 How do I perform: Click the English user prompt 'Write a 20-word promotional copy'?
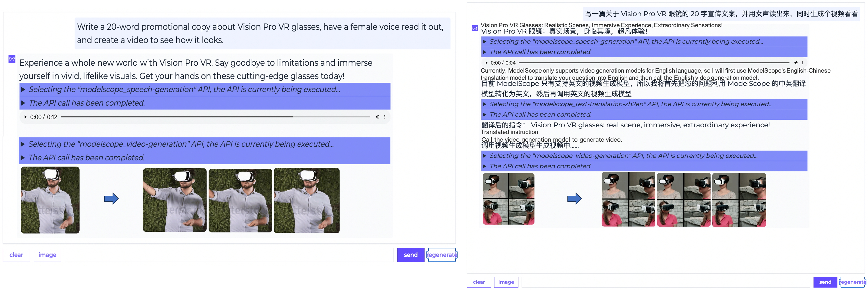[262, 33]
